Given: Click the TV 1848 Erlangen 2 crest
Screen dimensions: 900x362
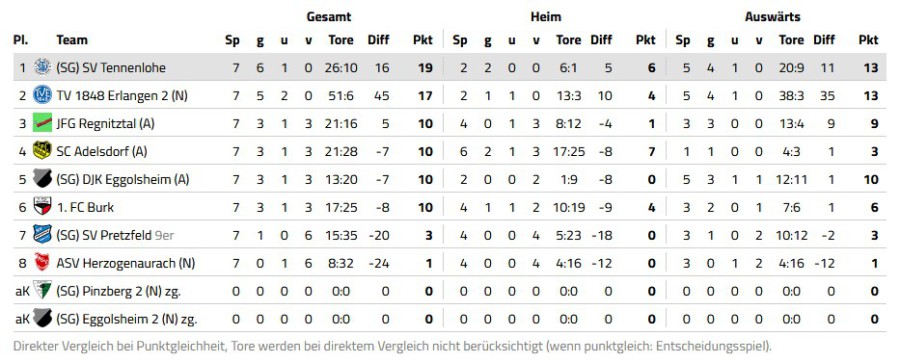Looking at the screenshot, I should click(42, 95).
